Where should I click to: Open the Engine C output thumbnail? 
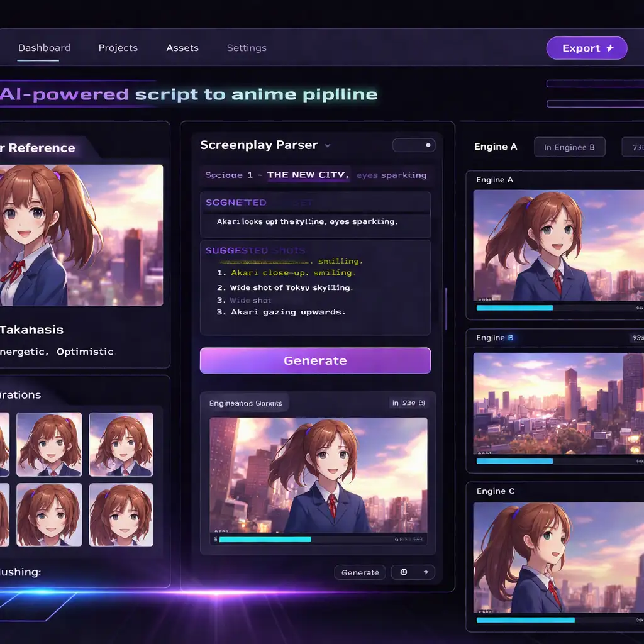[x=558, y=558]
